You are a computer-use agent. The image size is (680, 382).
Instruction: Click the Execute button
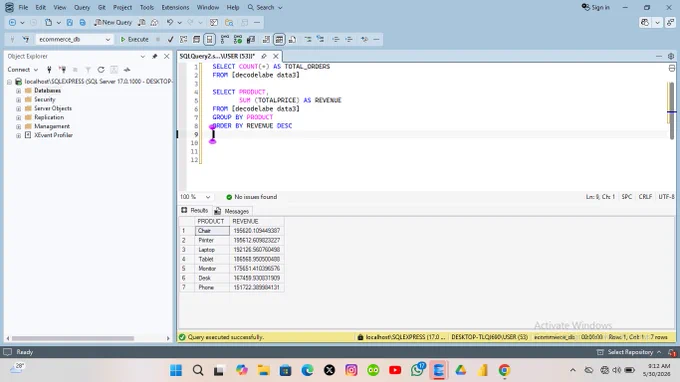134,39
